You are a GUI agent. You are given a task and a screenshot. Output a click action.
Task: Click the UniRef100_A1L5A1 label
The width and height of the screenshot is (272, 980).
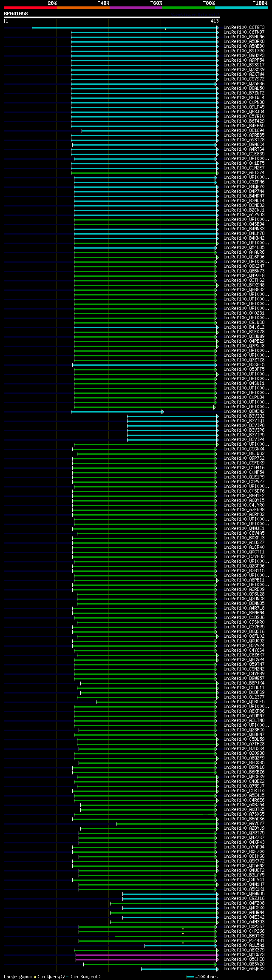(244, 946)
